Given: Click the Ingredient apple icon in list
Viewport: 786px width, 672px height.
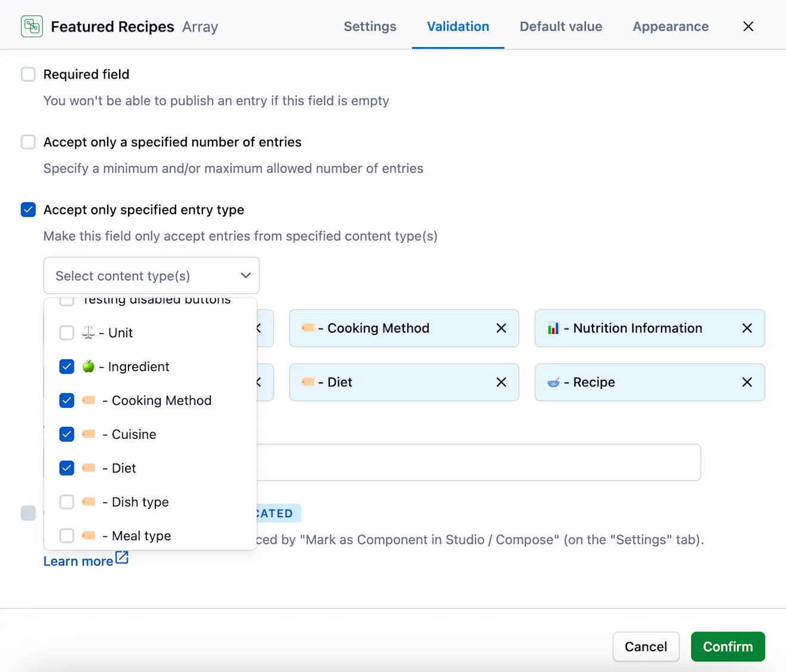Looking at the screenshot, I should click(x=88, y=366).
